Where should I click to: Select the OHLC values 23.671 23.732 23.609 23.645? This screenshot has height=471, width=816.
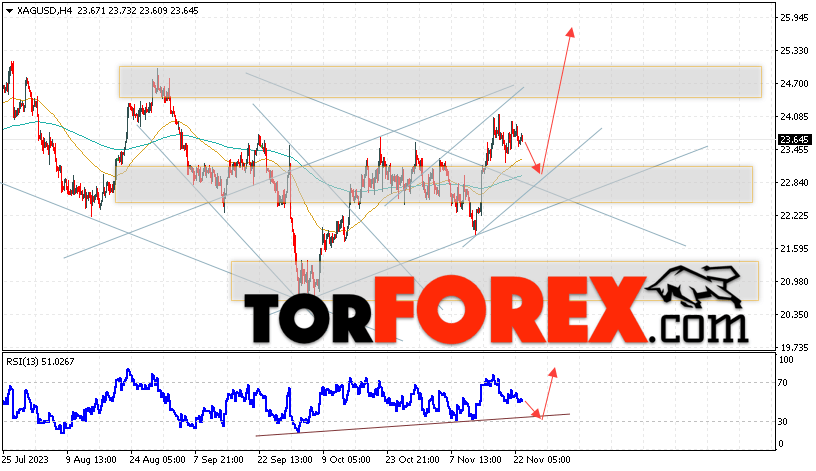[x=138, y=11]
